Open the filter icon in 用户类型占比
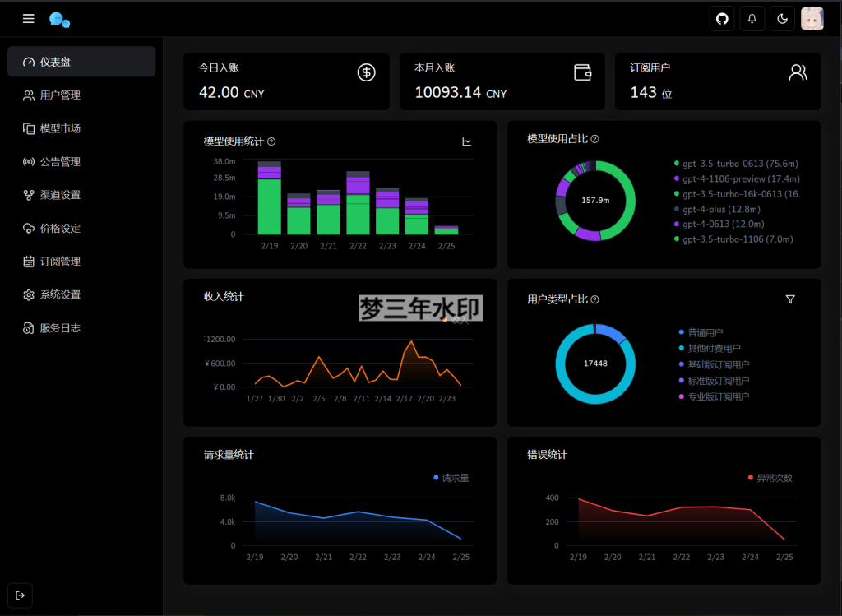Viewport: 842px width, 616px height. [x=790, y=299]
